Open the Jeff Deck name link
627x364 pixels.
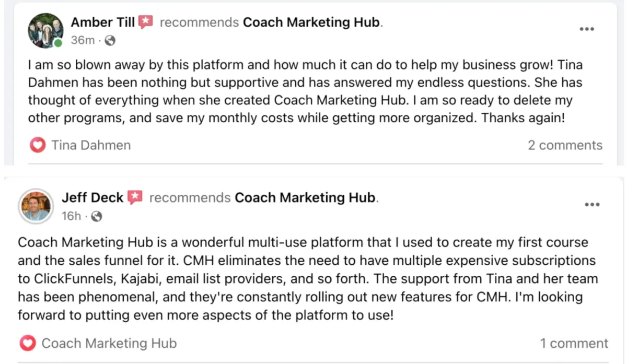coord(92,197)
